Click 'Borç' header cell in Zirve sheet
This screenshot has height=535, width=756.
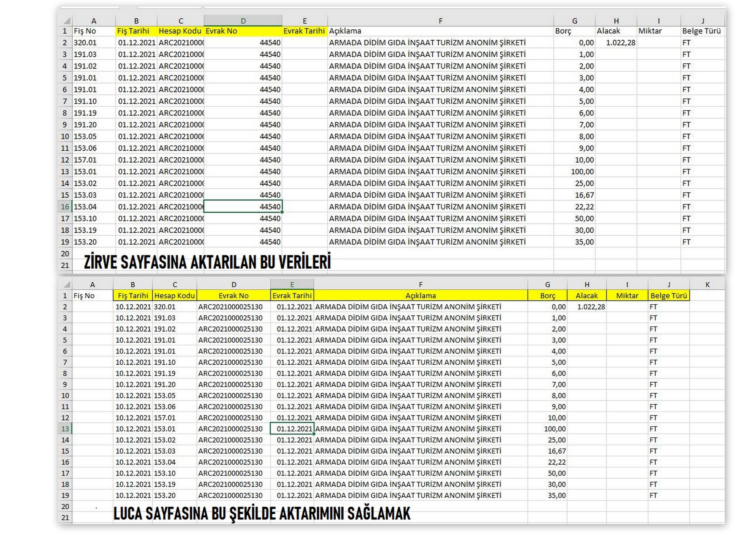(575, 31)
